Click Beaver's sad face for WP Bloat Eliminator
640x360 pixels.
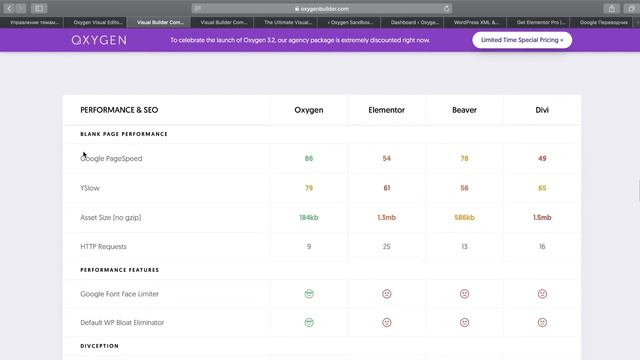(x=464, y=322)
